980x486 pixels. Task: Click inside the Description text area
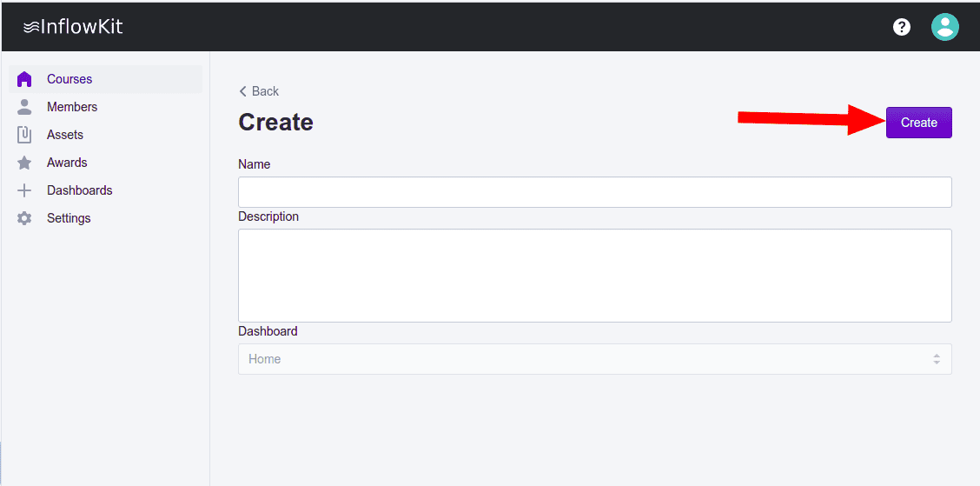(594, 275)
